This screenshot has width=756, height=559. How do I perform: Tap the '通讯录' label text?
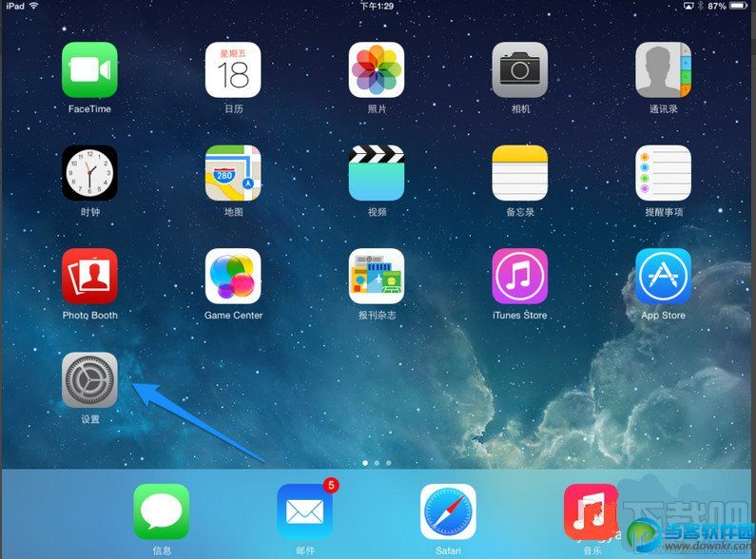pyautogui.click(x=664, y=109)
